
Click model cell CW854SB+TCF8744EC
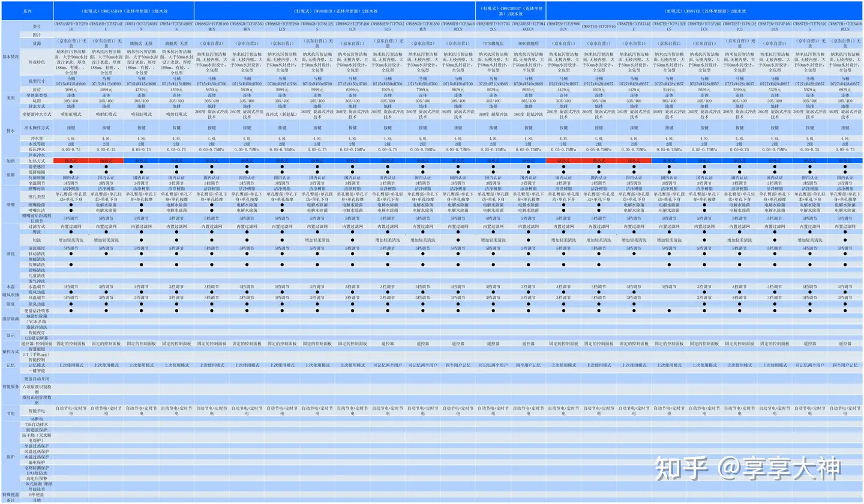point(106,26)
